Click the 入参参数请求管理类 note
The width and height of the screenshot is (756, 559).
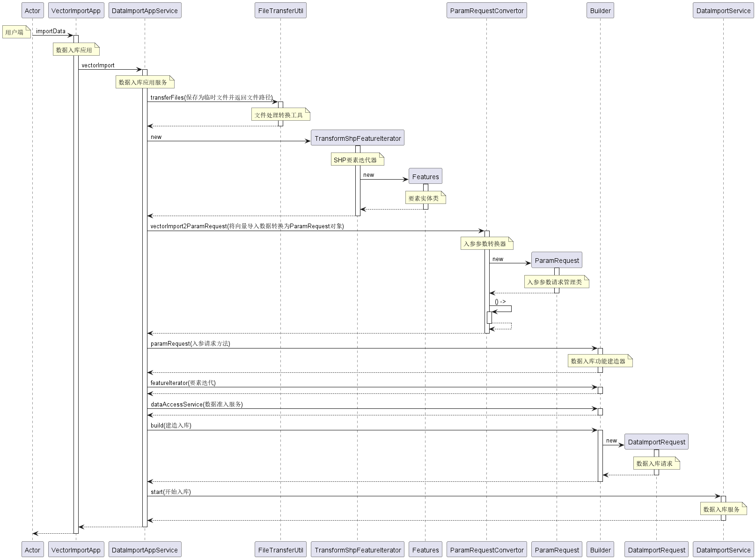[556, 282]
